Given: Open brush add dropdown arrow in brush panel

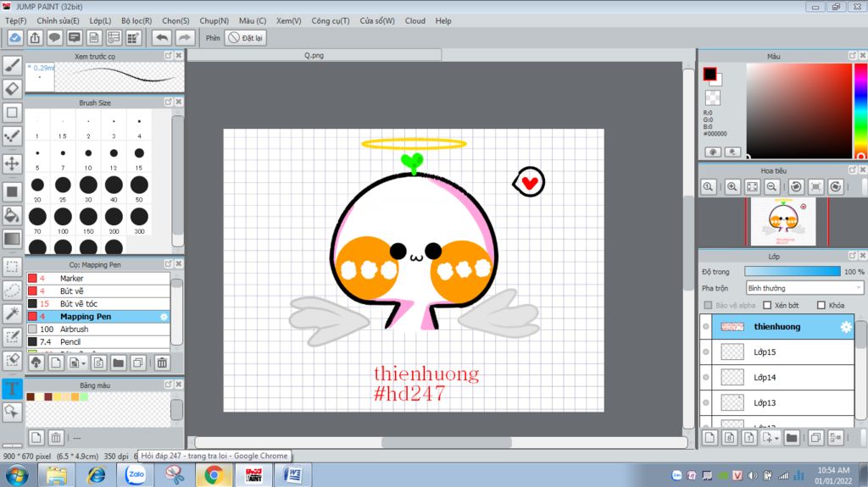Looking at the screenshot, I should point(84,363).
